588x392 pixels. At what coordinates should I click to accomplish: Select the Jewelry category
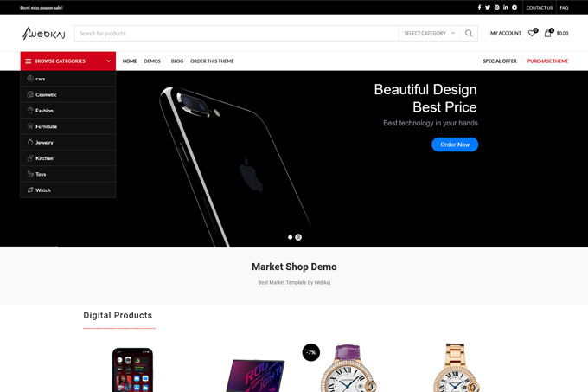[67, 143]
